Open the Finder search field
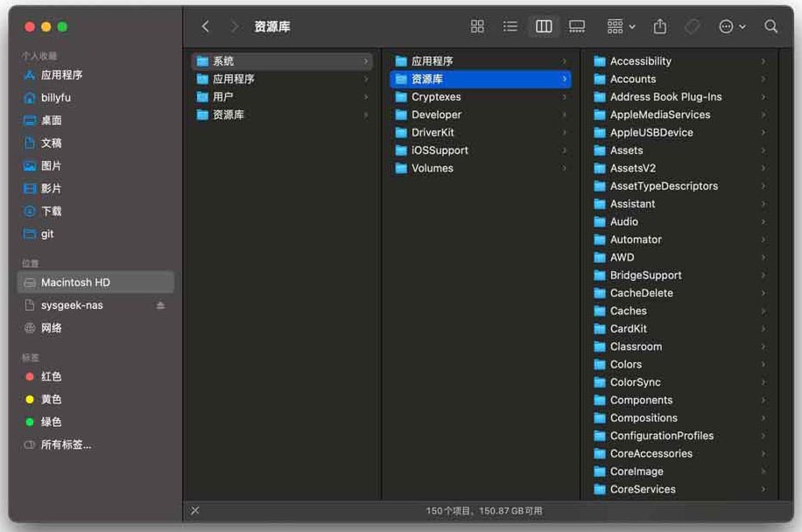 pos(770,27)
